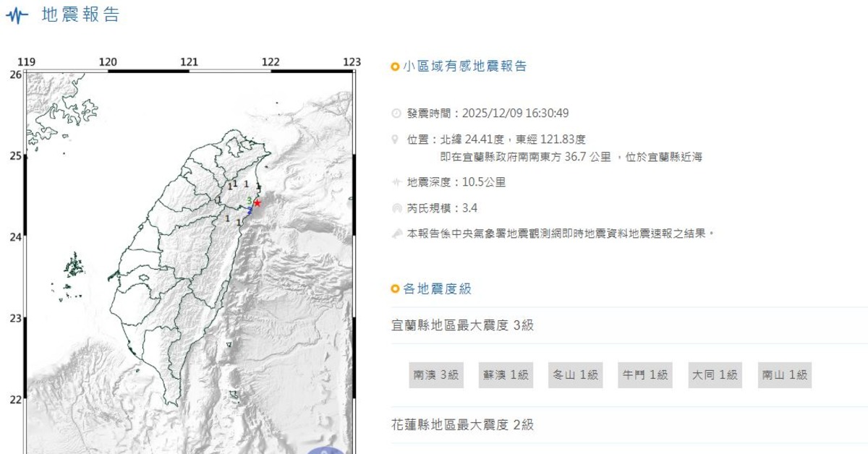
Task: Click the orange bullet beside 小區域有感地震報告
Action: coord(395,67)
